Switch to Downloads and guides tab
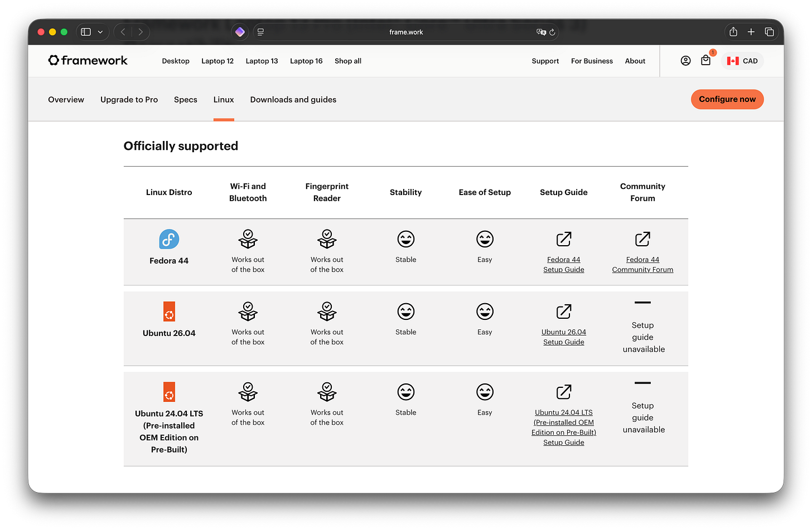This screenshot has width=812, height=530. [293, 99]
